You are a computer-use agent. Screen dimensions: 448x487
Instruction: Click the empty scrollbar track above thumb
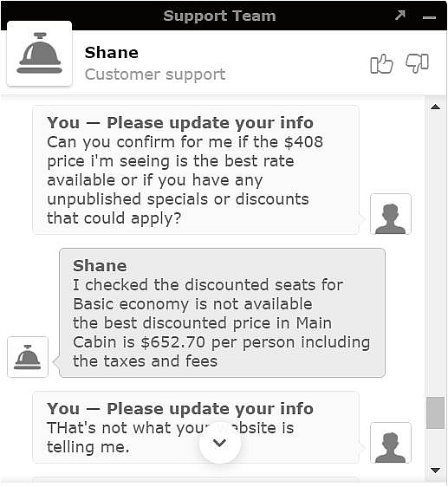435,254
